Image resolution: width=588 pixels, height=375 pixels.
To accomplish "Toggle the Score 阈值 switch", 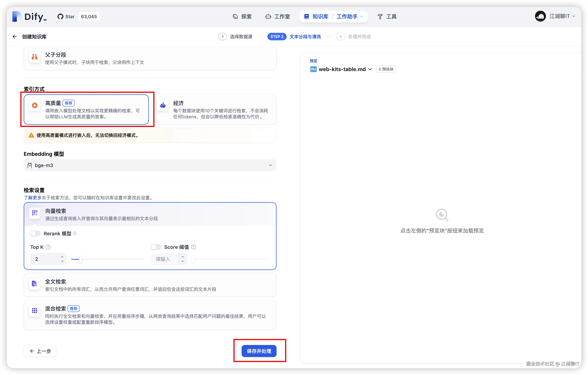I will click(156, 247).
